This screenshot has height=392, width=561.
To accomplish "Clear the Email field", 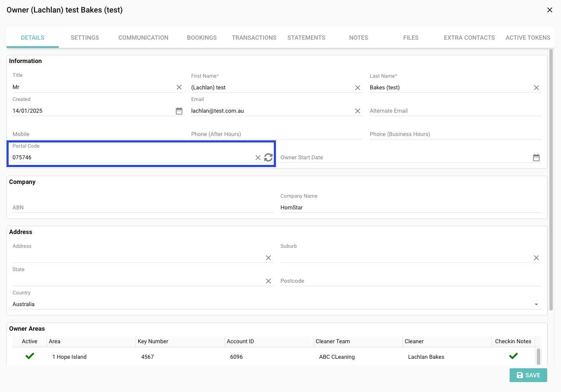I will tap(358, 111).
